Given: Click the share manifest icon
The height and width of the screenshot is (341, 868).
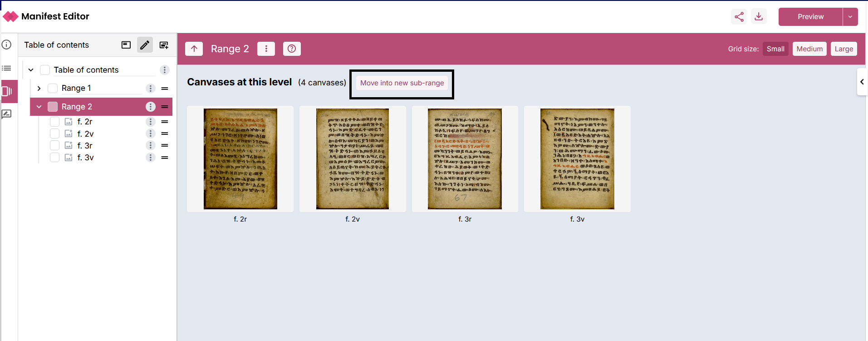Looking at the screenshot, I should (739, 17).
